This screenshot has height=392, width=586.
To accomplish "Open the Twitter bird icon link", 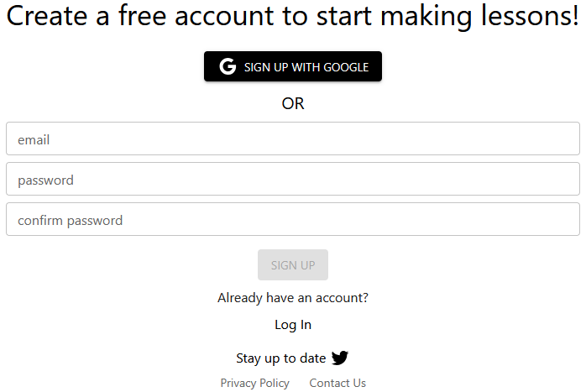I will (x=339, y=358).
